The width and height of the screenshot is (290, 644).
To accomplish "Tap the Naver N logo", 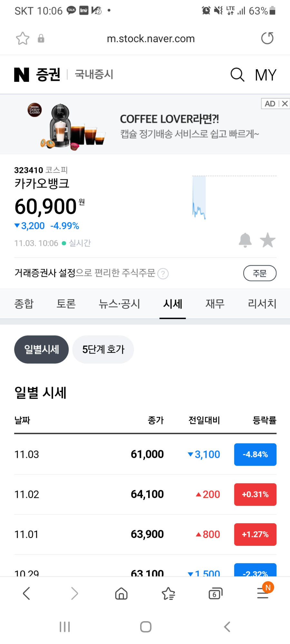I will [x=22, y=75].
